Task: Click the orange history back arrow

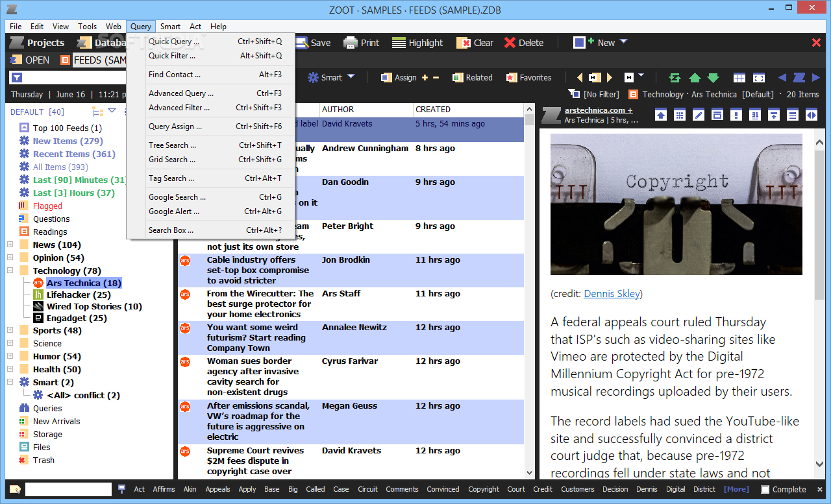Action: (x=580, y=77)
